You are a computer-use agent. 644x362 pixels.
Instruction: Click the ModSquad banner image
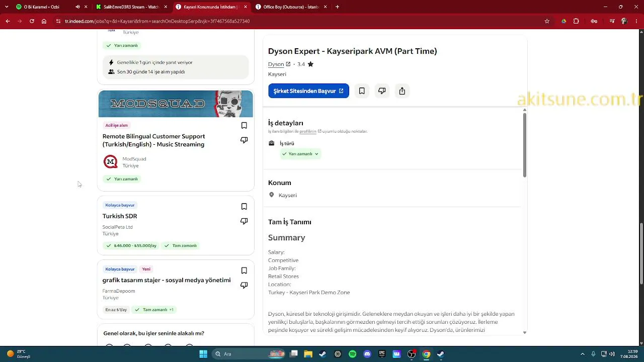[176, 104]
